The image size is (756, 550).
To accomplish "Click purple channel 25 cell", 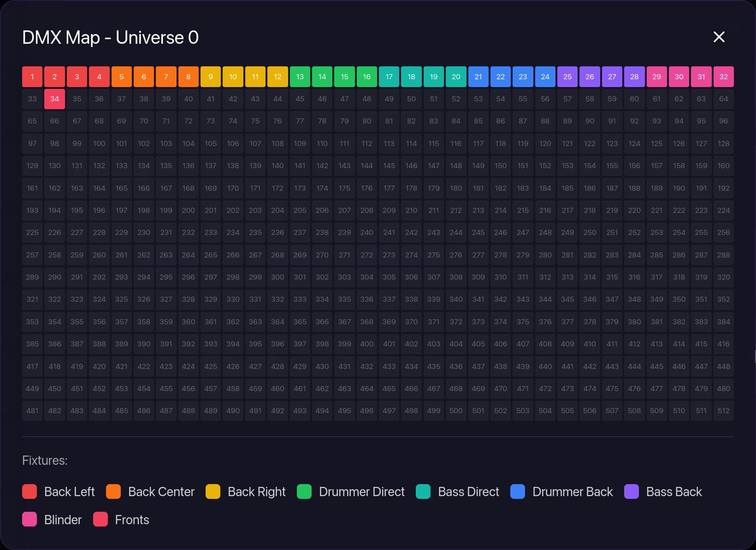I will 567,77.
